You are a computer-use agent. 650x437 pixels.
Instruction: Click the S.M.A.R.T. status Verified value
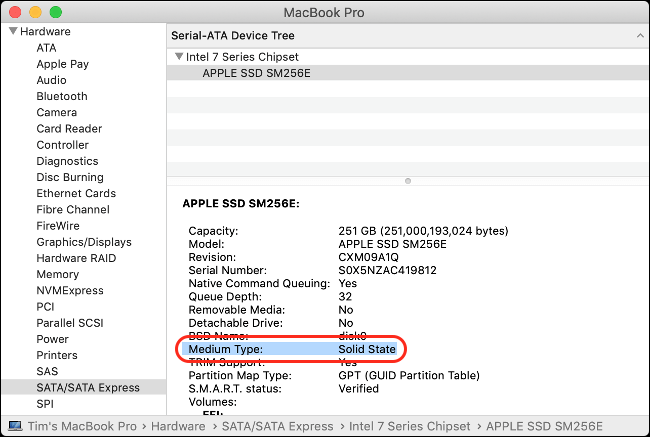359,388
